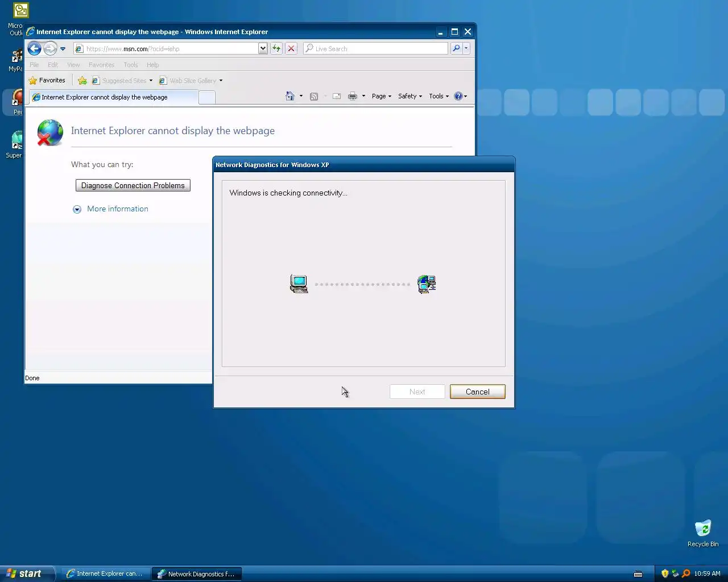Open the Page command bar menu
The width and height of the screenshot is (728, 582).
pyautogui.click(x=382, y=96)
